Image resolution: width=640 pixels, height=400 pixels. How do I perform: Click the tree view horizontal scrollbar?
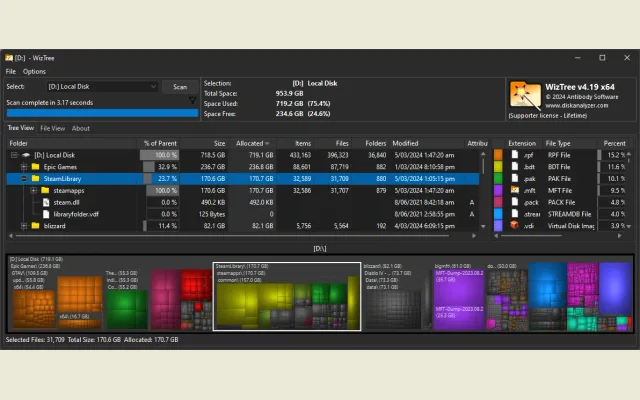pyautogui.click(x=232, y=236)
